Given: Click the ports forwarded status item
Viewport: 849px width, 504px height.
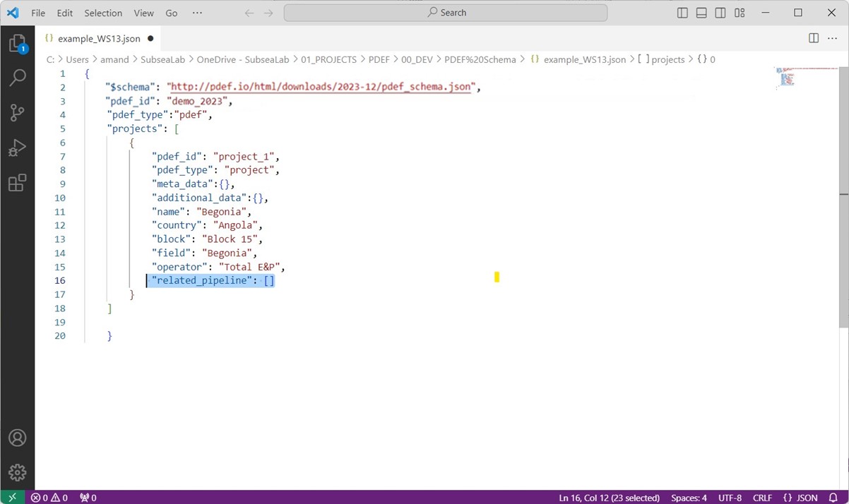Looking at the screenshot, I should (x=88, y=498).
